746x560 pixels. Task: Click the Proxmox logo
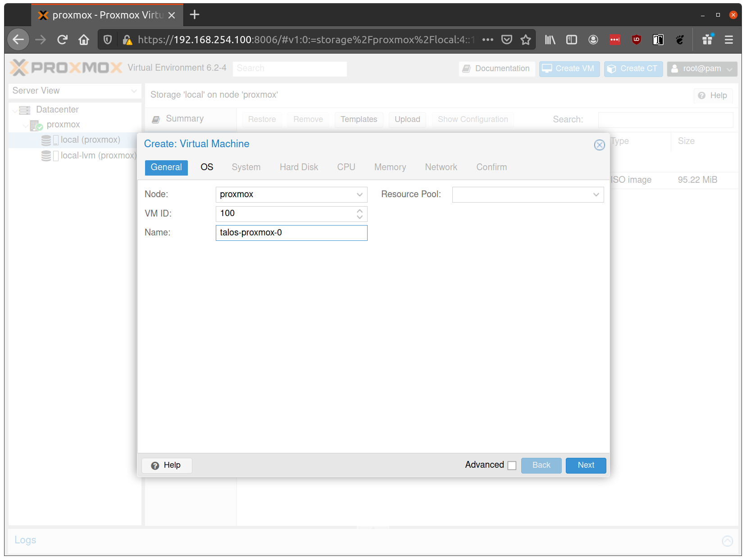coord(66,68)
